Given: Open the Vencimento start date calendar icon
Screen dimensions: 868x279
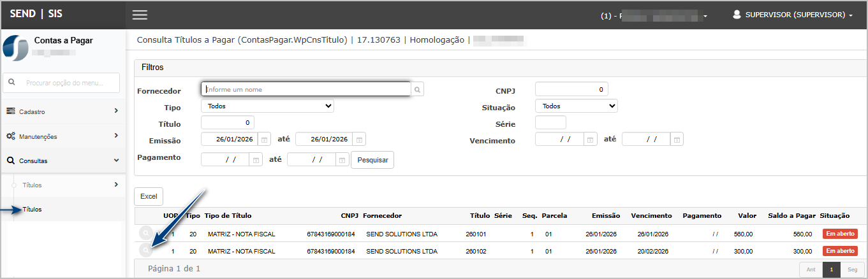Looking at the screenshot, I should pyautogui.click(x=591, y=139).
